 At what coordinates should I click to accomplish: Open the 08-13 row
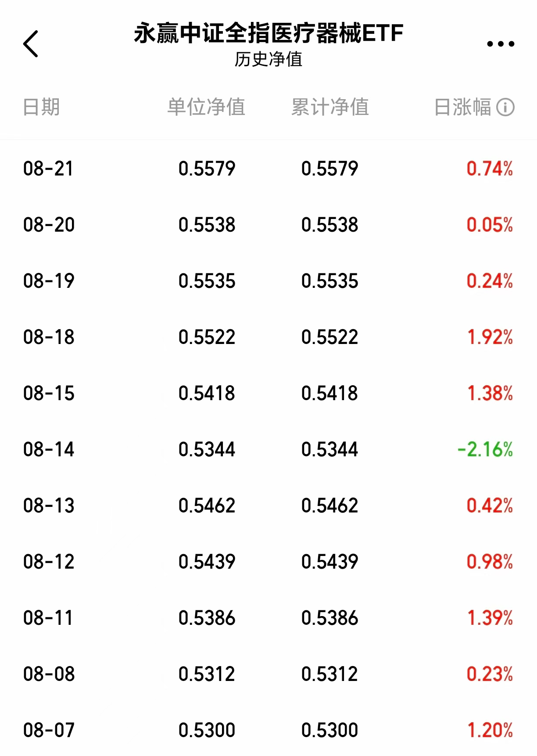point(268,505)
